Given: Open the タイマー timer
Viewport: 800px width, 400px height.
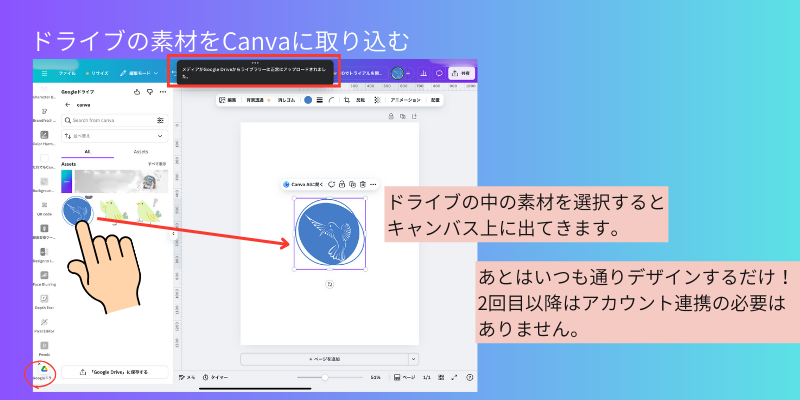Looking at the screenshot, I should pyautogui.click(x=215, y=378).
